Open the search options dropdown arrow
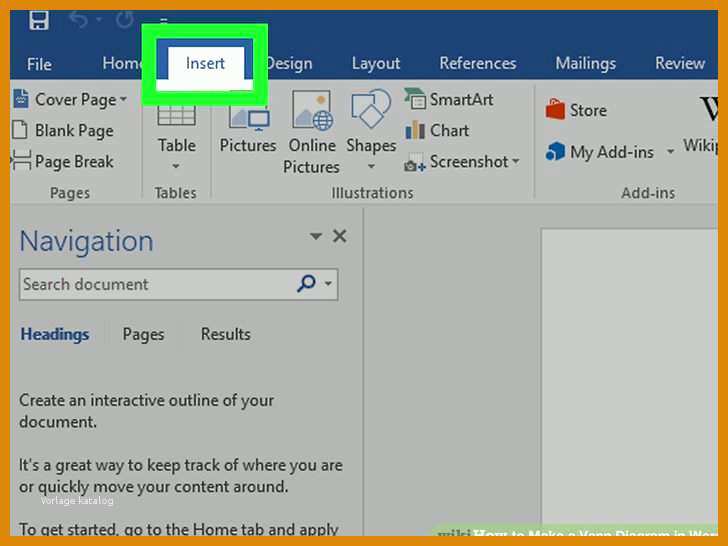The image size is (728, 546). 328,283
